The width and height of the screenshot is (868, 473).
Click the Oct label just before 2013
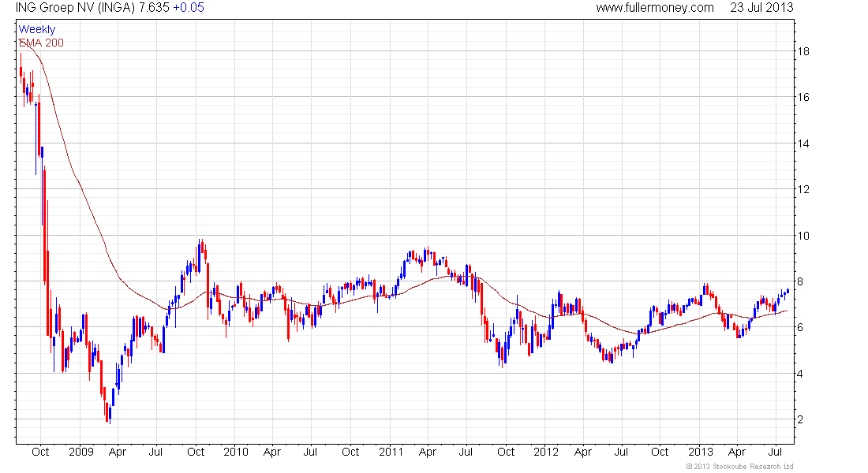pyautogui.click(x=660, y=452)
